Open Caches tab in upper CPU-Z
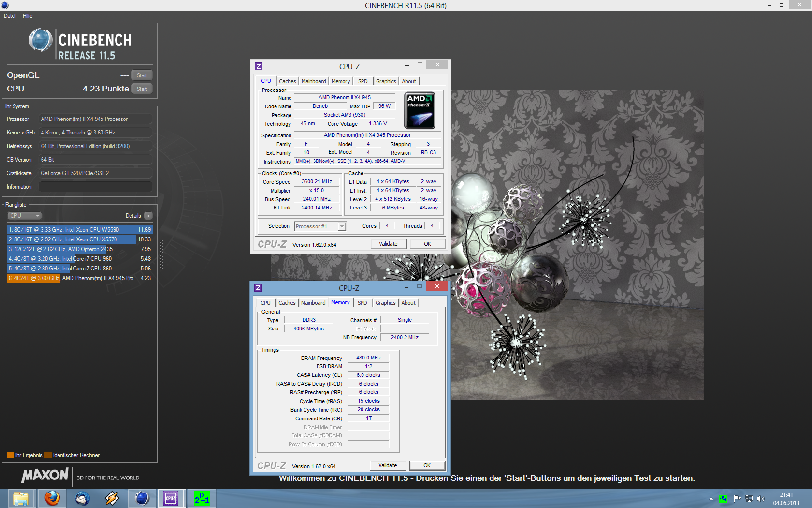This screenshot has width=812, height=508. tap(288, 81)
